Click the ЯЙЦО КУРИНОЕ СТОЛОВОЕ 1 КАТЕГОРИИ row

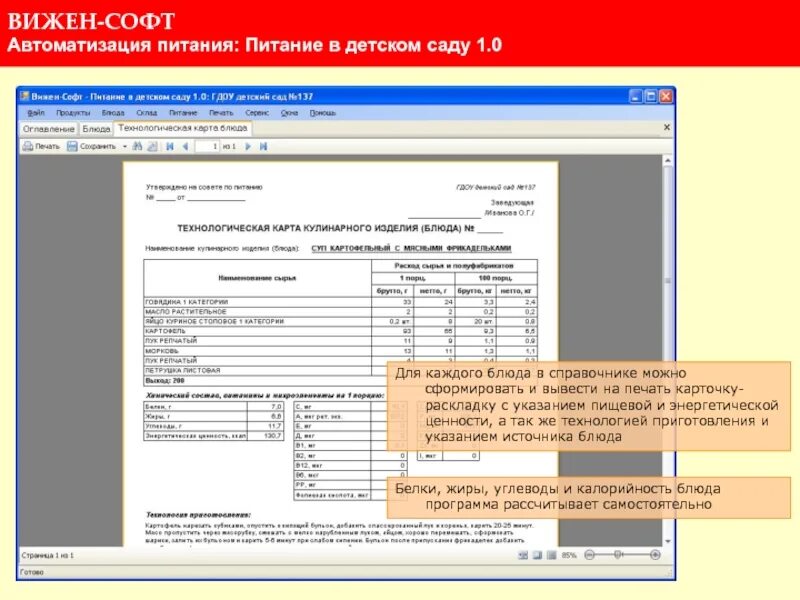340,321
